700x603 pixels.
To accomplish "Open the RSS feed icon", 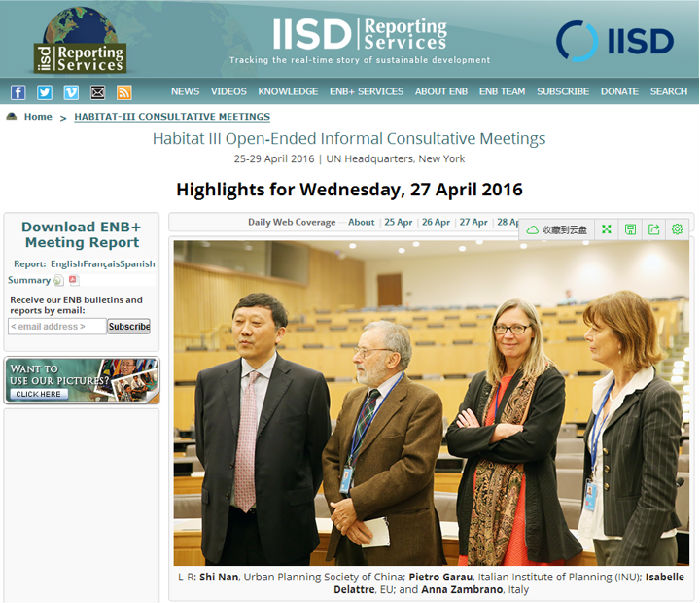I will pos(124,92).
